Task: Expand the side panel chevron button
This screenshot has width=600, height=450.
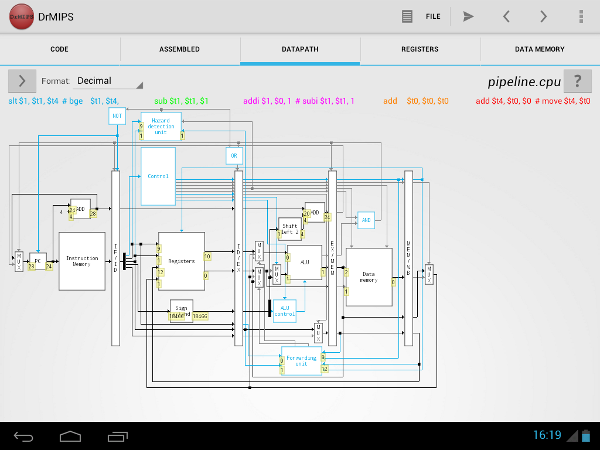Action: 21,81
